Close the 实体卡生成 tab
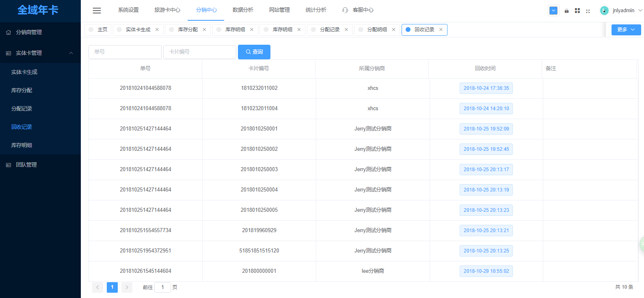Image resolution: width=644 pixels, height=298 pixels. click(157, 30)
